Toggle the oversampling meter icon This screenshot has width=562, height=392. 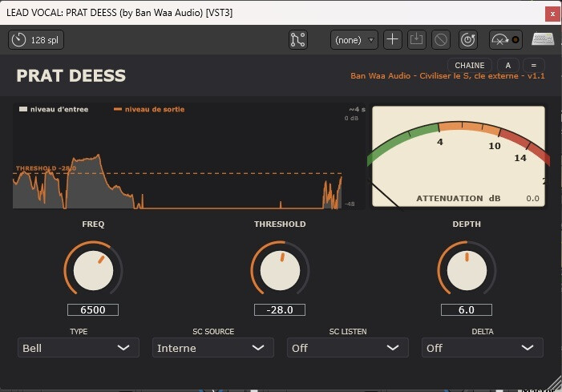(506, 40)
